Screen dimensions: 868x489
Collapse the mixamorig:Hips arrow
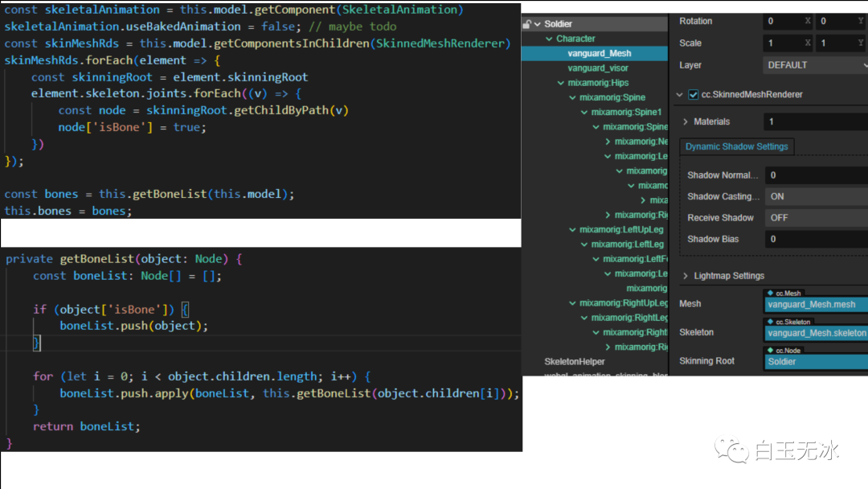tap(561, 83)
